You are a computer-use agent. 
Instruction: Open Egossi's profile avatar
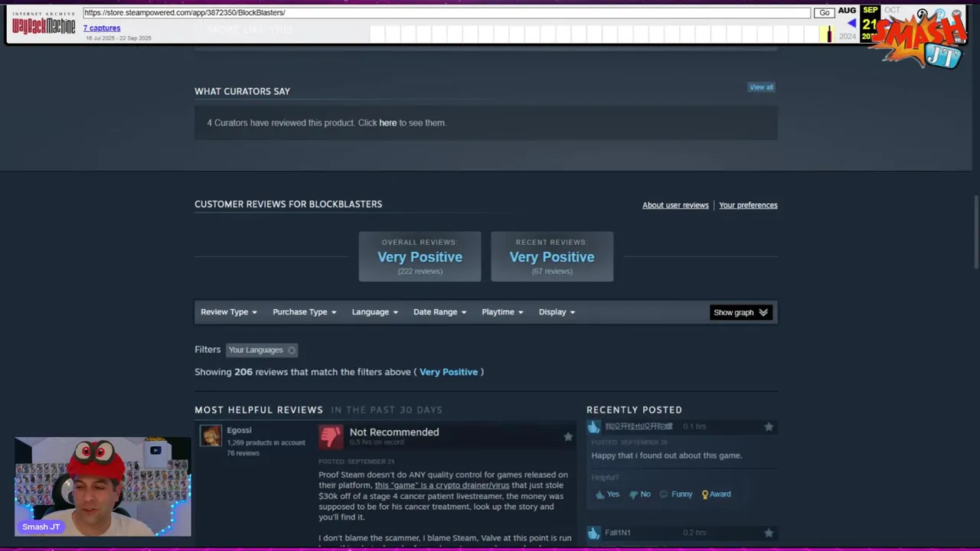[211, 435]
